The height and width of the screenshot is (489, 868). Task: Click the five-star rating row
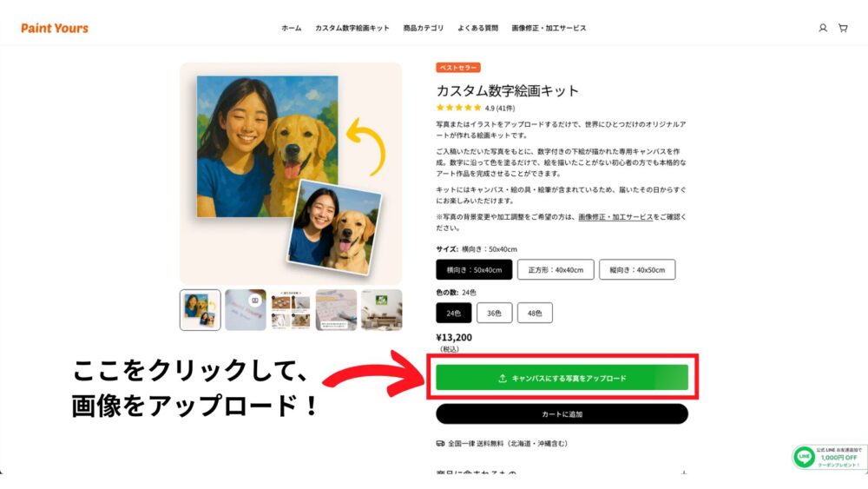pyautogui.click(x=475, y=108)
